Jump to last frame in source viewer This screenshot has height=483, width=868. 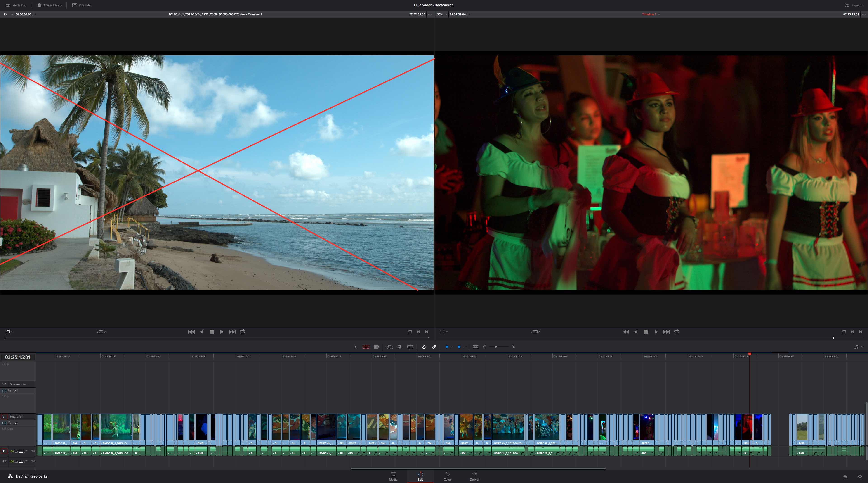[x=232, y=332]
